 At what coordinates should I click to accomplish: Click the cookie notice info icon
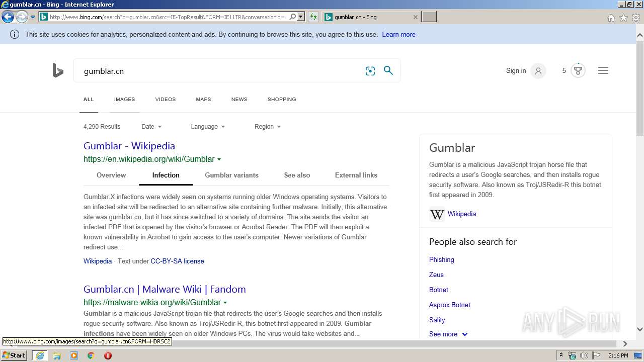tap(15, 34)
